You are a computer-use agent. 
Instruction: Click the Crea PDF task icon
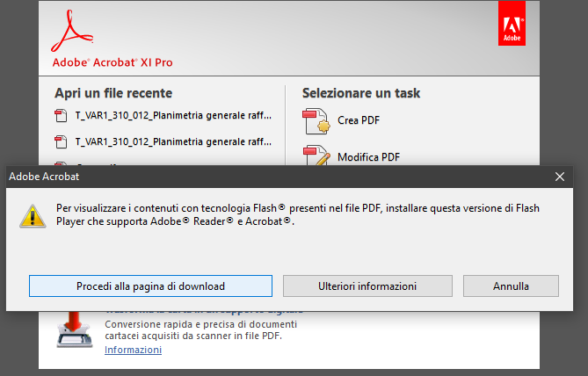point(315,120)
